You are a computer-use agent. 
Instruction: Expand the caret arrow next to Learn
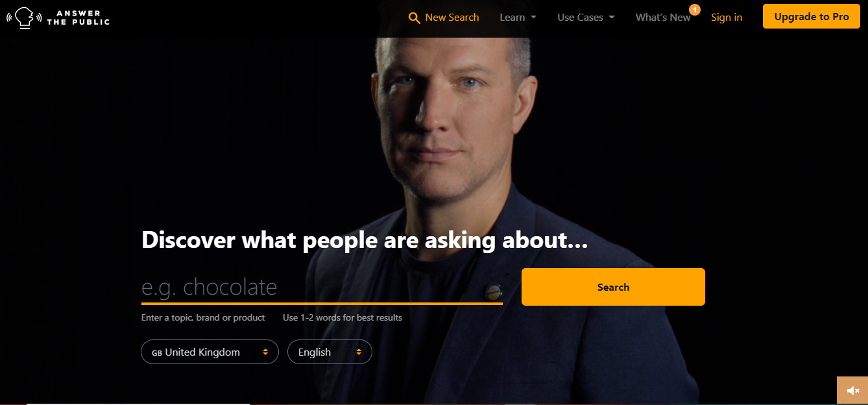pos(533,18)
